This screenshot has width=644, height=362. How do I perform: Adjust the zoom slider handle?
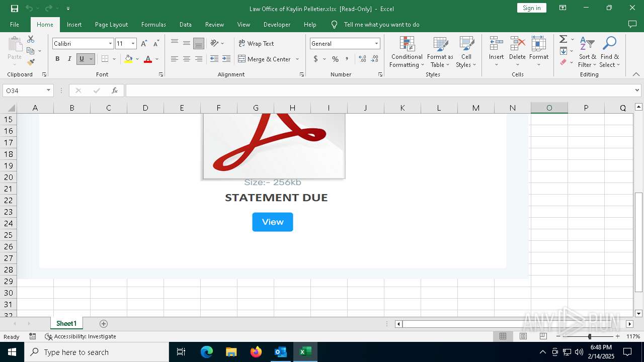tap(589, 336)
